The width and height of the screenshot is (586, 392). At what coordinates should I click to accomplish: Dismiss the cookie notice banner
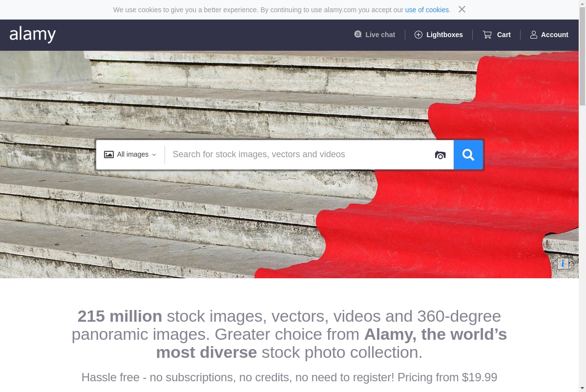[462, 9]
